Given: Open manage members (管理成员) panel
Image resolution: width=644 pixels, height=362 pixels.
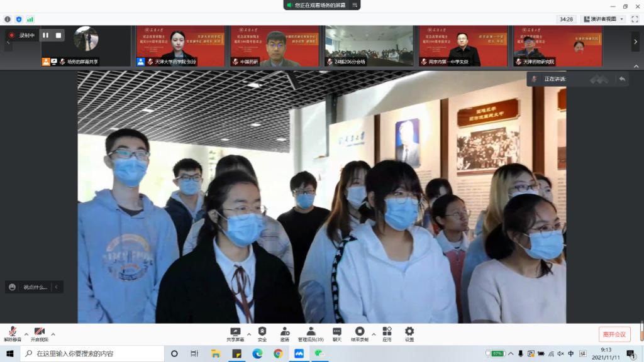Looking at the screenshot, I should (x=311, y=333).
